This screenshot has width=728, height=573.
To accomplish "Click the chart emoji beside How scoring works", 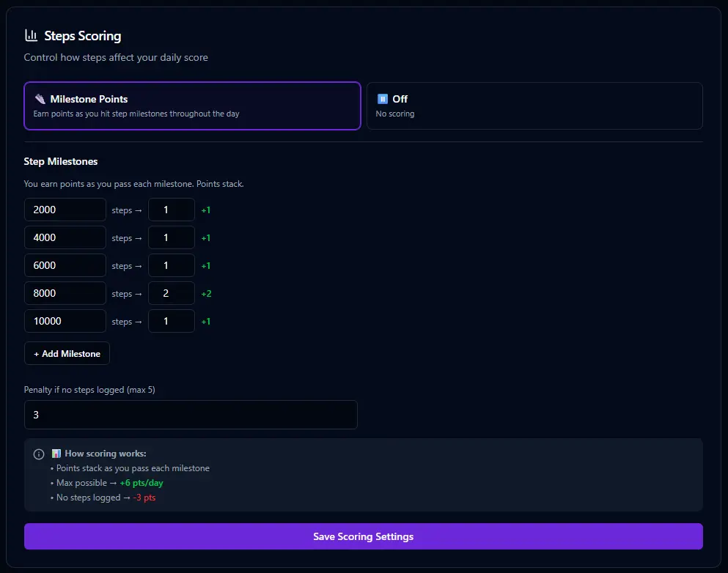I will pos(56,453).
